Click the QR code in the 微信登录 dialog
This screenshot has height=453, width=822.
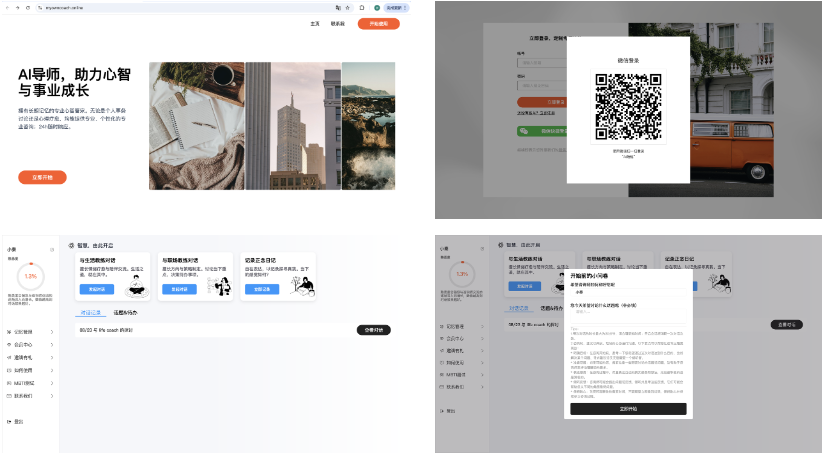tap(628, 106)
